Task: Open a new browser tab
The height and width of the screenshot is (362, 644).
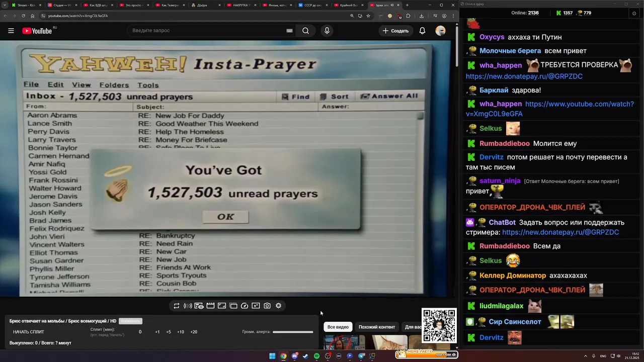Action: (407, 5)
